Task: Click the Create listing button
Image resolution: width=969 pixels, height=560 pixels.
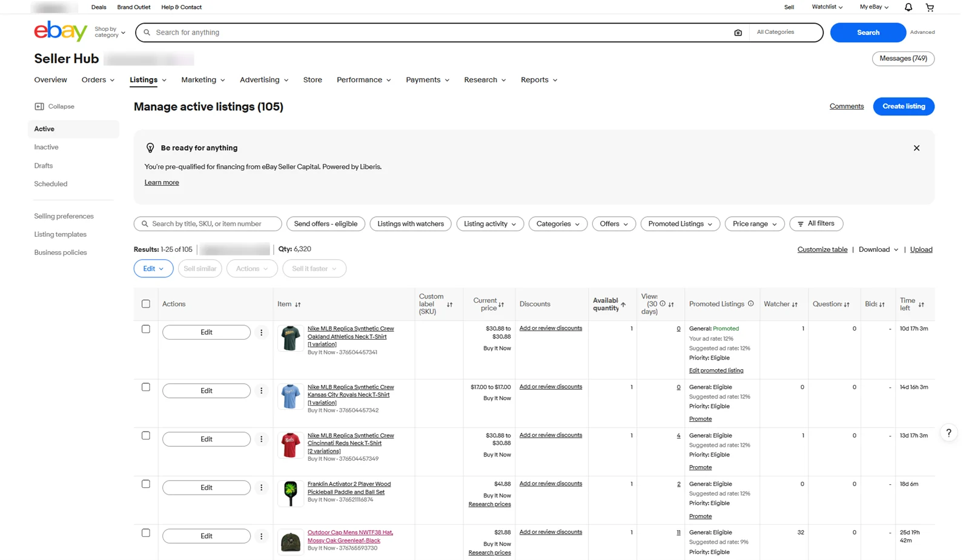Action: (x=904, y=107)
